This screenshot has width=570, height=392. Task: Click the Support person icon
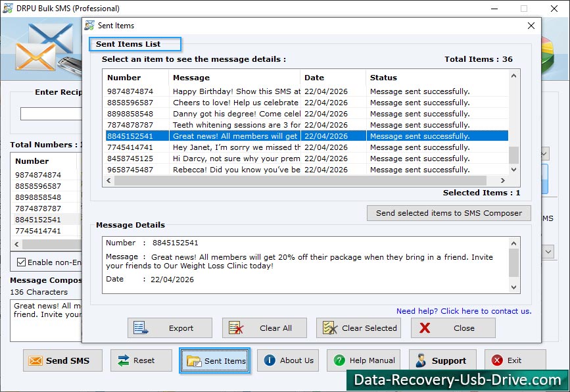(421, 360)
